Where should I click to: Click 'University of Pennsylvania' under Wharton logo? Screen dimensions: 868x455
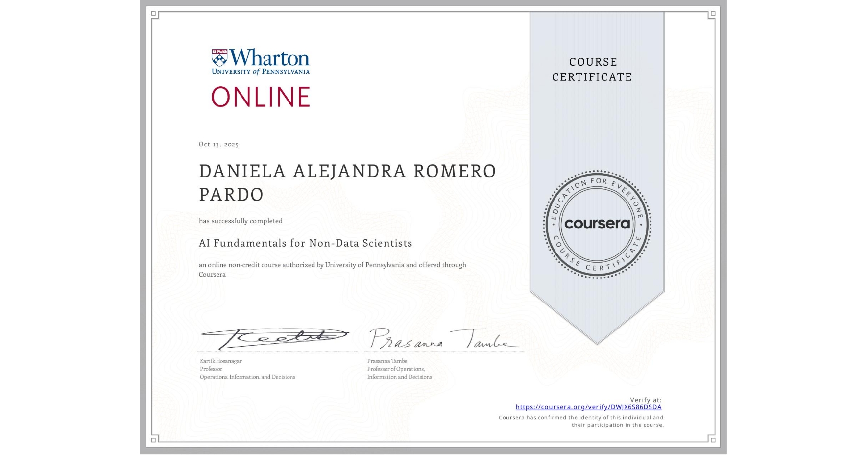pos(261,72)
